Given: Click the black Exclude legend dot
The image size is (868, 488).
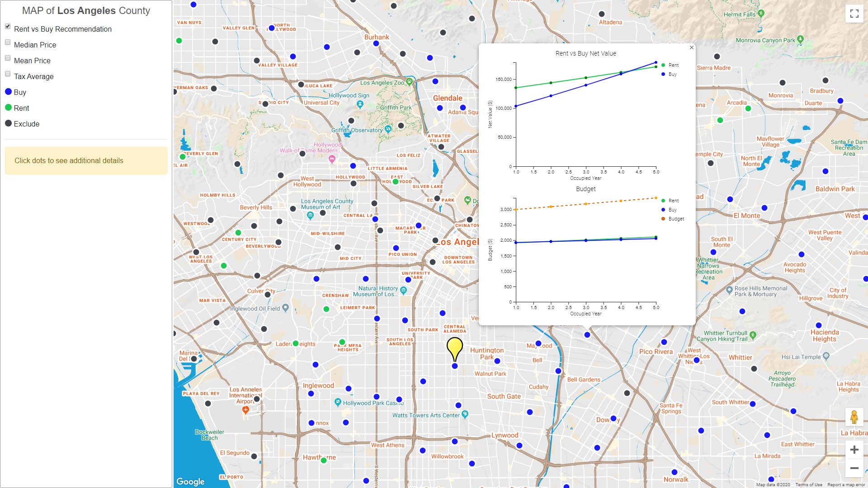Looking at the screenshot, I should pyautogui.click(x=8, y=123).
